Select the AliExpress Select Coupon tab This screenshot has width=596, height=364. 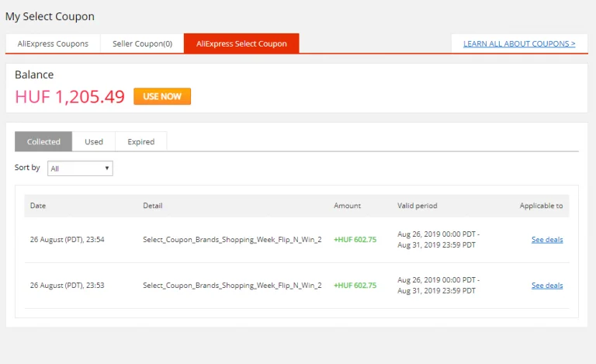pyautogui.click(x=241, y=43)
